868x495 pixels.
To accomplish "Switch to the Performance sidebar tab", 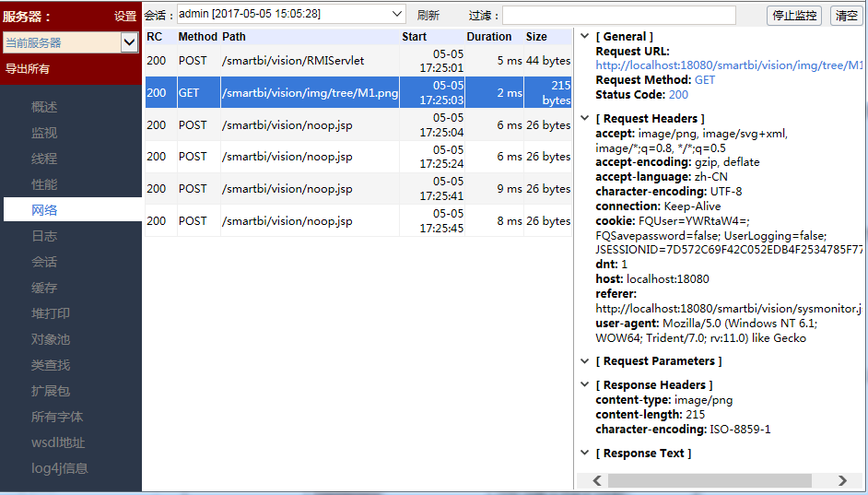I will (x=44, y=184).
